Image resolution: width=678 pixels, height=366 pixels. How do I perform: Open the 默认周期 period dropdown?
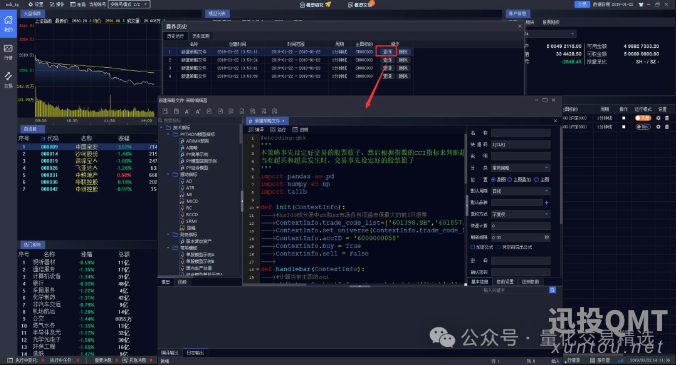tap(521, 191)
